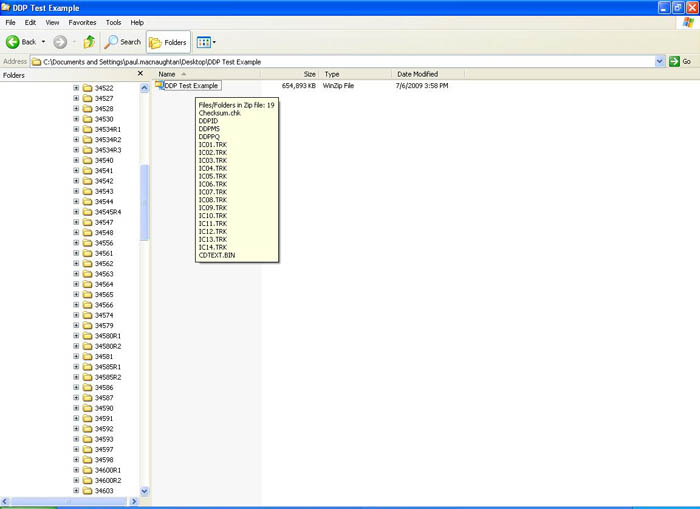Click folder icon of 34563
The width and height of the screenshot is (700, 509).
tap(88, 274)
